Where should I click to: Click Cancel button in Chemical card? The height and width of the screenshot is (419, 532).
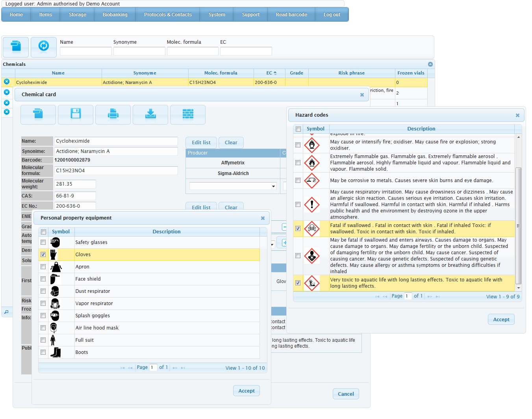pyautogui.click(x=346, y=394)
